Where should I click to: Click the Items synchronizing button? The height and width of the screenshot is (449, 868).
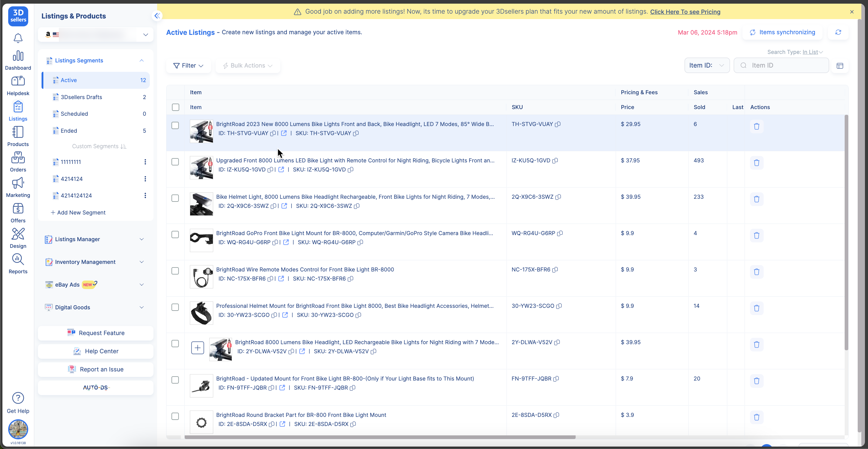(x=782, y=32)
